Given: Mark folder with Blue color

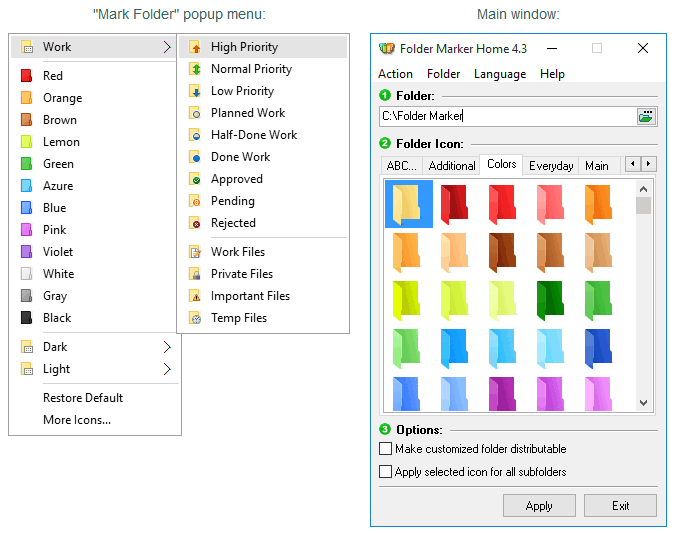Looking at the screenshot, I should 94,208.
